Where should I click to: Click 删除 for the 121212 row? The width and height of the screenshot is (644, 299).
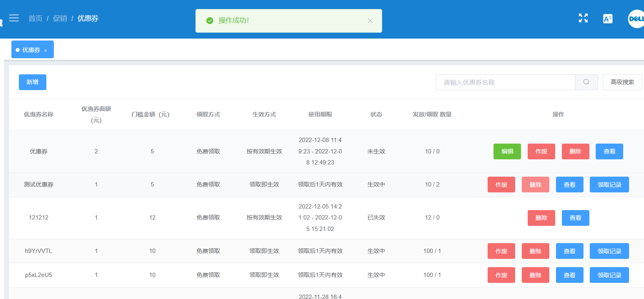click(x=541, y=218)
